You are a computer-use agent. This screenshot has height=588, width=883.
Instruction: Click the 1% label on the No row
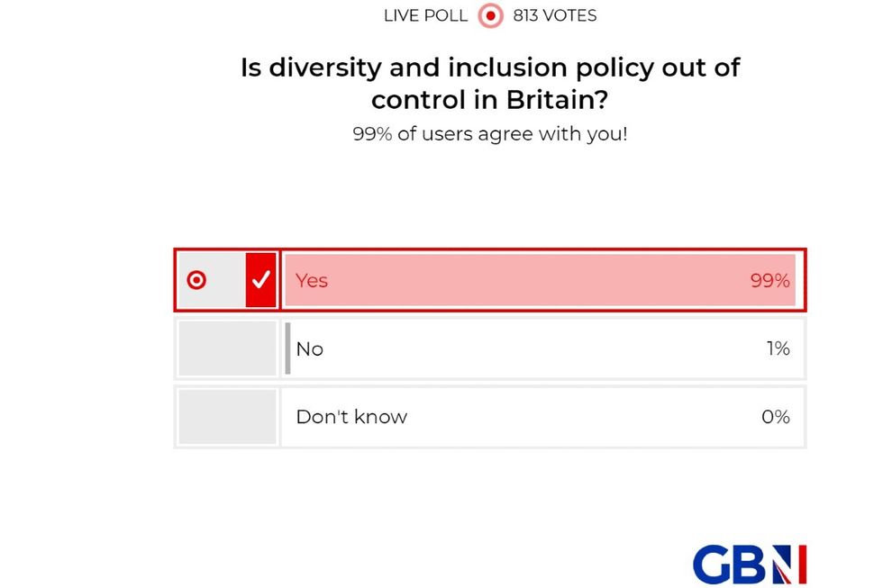[x=778, y=348]
